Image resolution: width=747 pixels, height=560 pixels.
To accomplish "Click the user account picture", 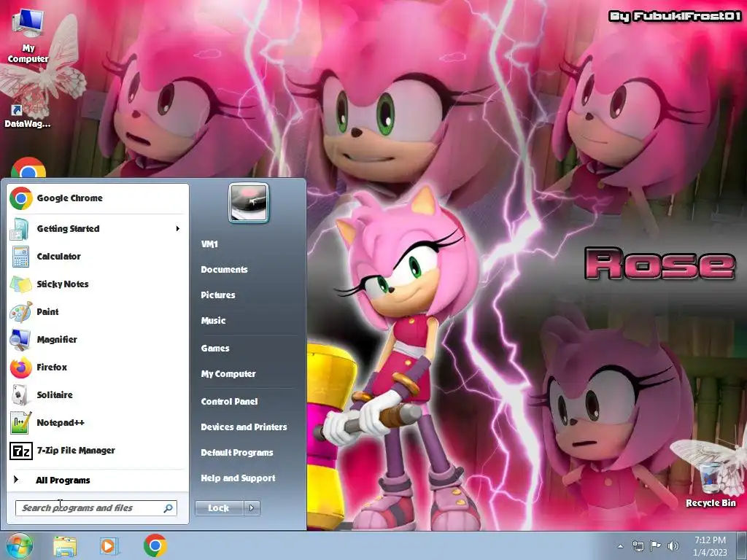I will (x=249, y=203).
